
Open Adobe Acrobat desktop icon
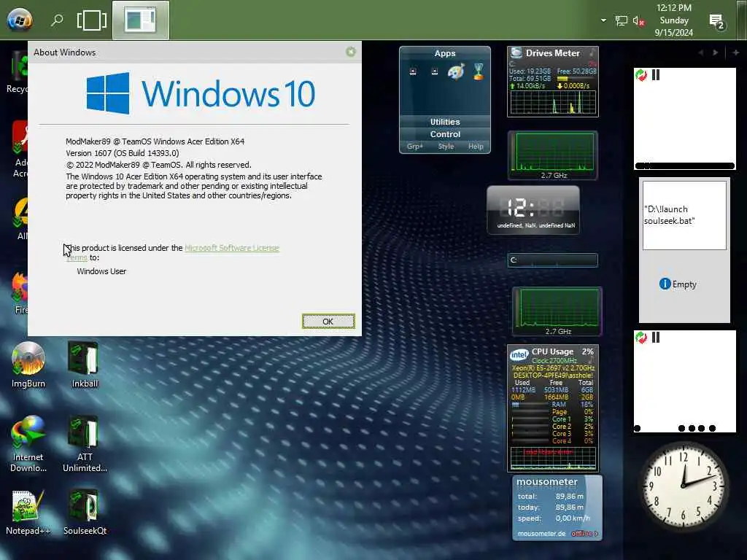(x=20, y=149)
